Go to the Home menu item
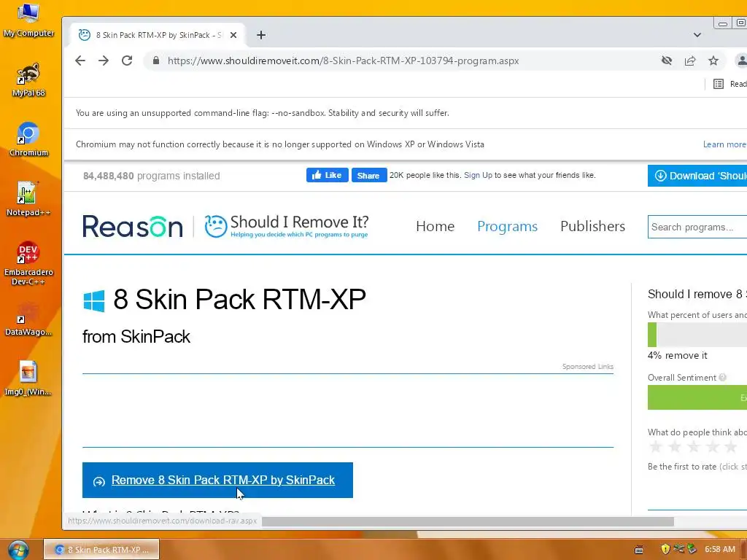The image size is (747, 560). pyautogui.click(x=435, y=226)
